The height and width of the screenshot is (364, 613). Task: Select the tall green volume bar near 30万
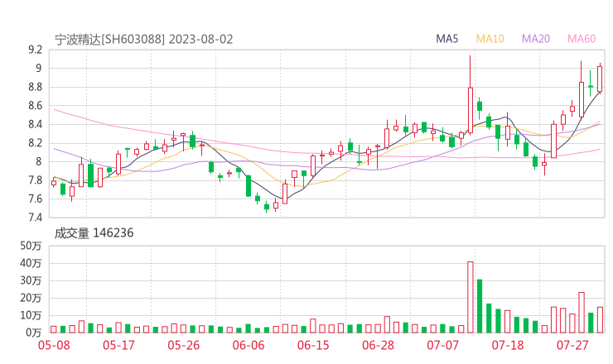point(480,306)
